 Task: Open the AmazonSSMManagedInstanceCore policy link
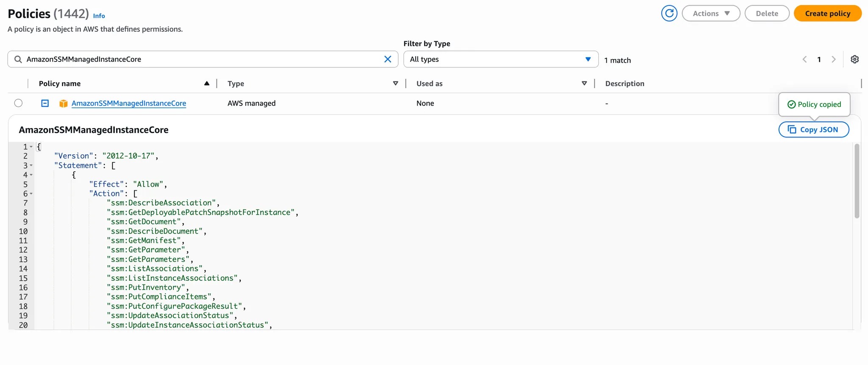pos(128,103)
